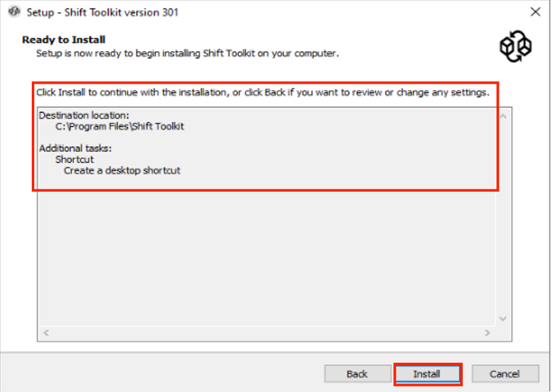Screen dimensions: 552x392
Task: Close the Setup window
Action: pyautogui.click(x=535, y=12)
